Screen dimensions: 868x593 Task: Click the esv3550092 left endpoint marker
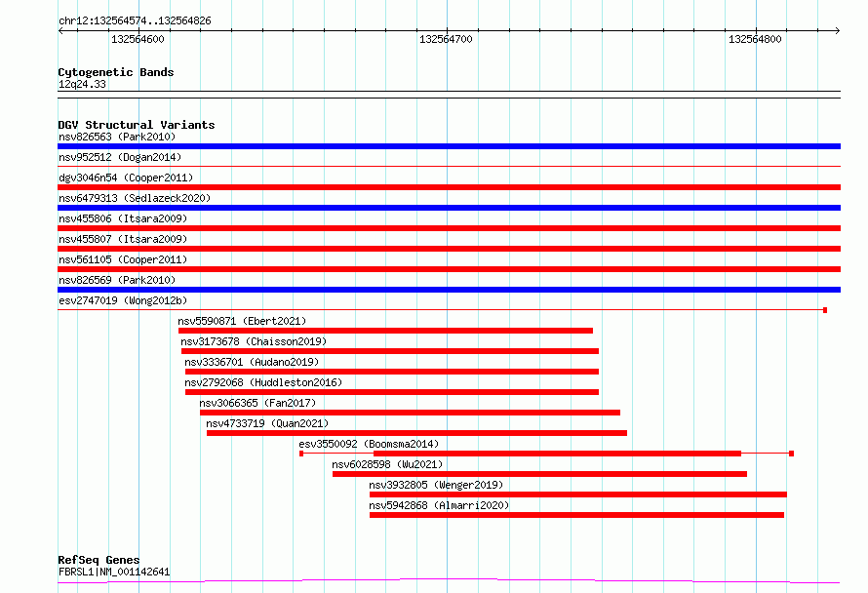(x=301, y=454)
